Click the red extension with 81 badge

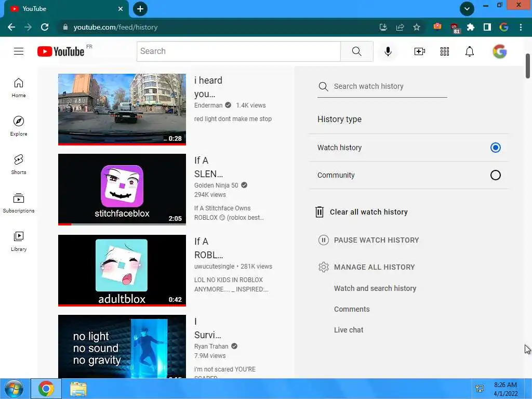tap(455, 28)
